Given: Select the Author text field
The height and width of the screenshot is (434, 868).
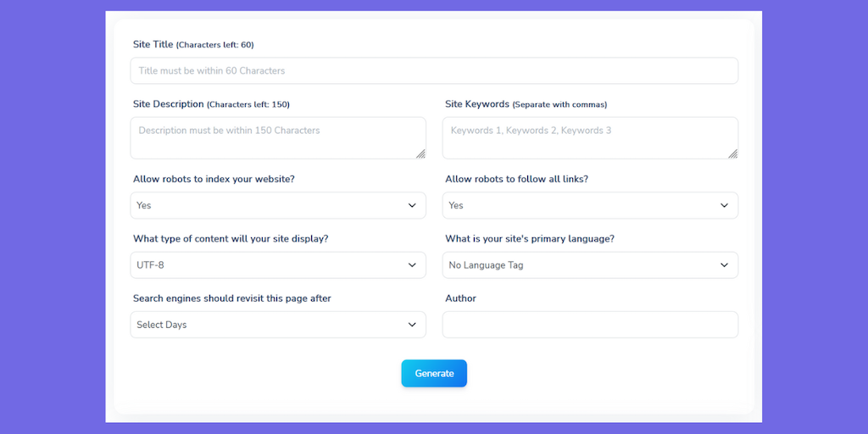Looking at the screenshot, I should (x=589, y=325).
